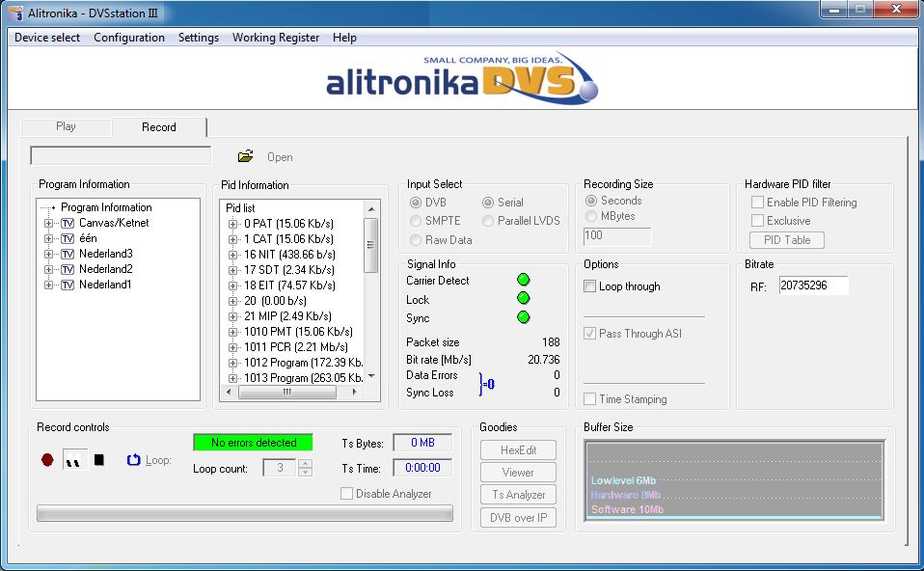Expand the Nederland3 program tree node
This screenshot has width=924, height=571.
tap(48, 254)
